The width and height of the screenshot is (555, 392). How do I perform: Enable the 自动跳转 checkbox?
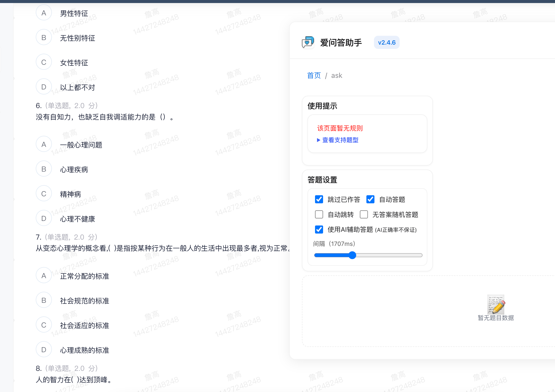(x=319, y=214)
